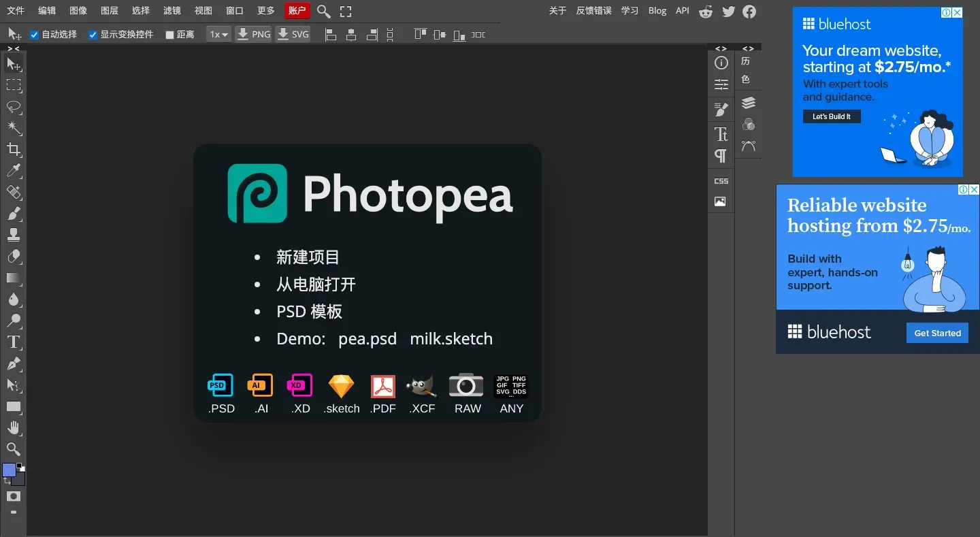The width and height of the screenshot is (980, 537).
Task: Open the 图层 menu
Action: click(x=110, y=11)
